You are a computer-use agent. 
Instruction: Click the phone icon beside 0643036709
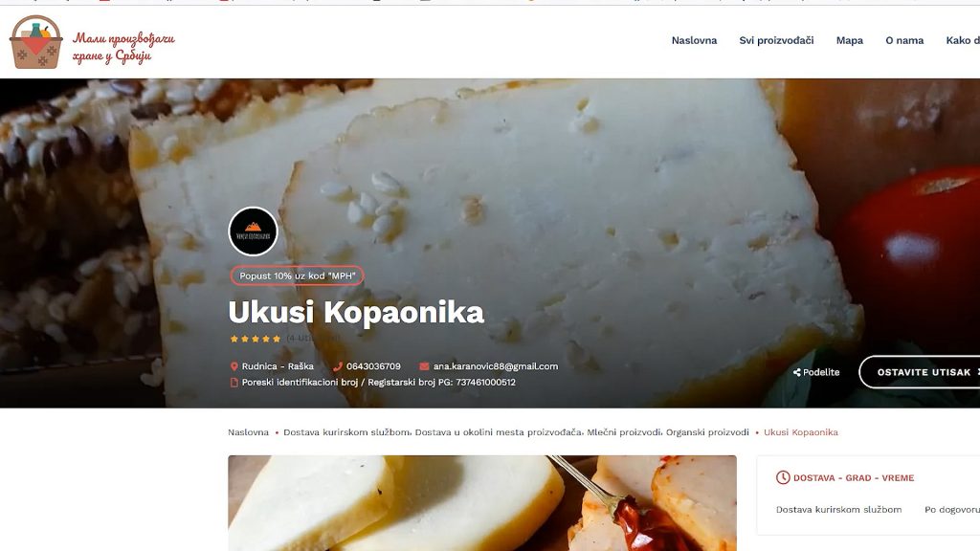338,366
